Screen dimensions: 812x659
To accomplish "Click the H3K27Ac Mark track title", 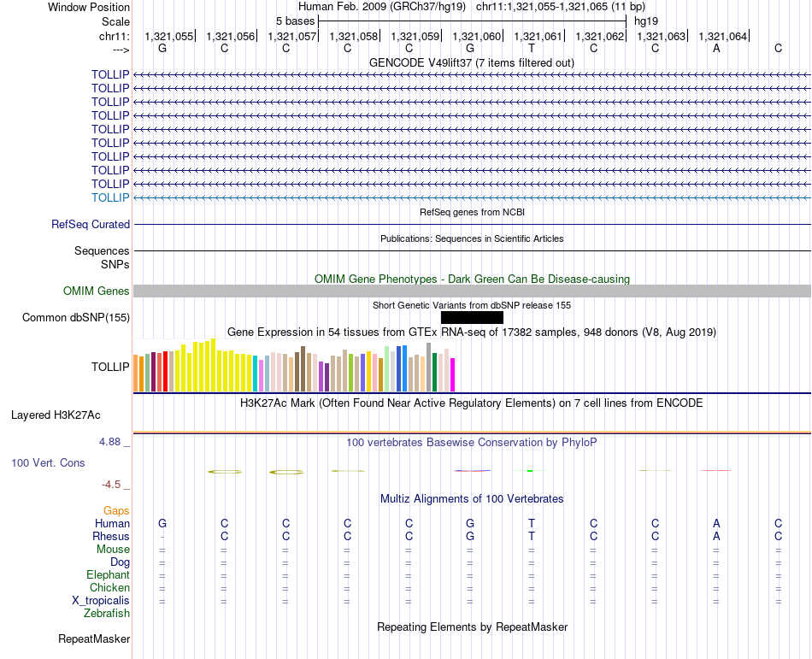I will [x=472, y=403].
